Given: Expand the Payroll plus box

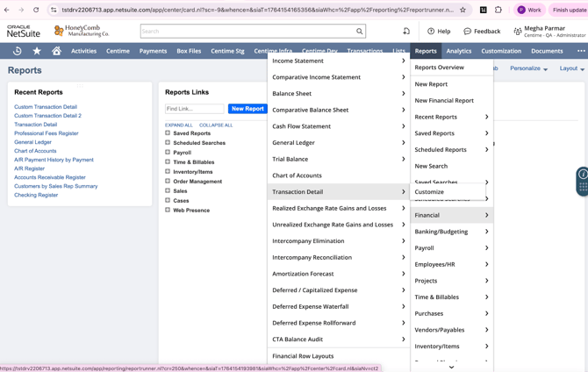Looking at the screenshot, I should (x=168, y=153).
